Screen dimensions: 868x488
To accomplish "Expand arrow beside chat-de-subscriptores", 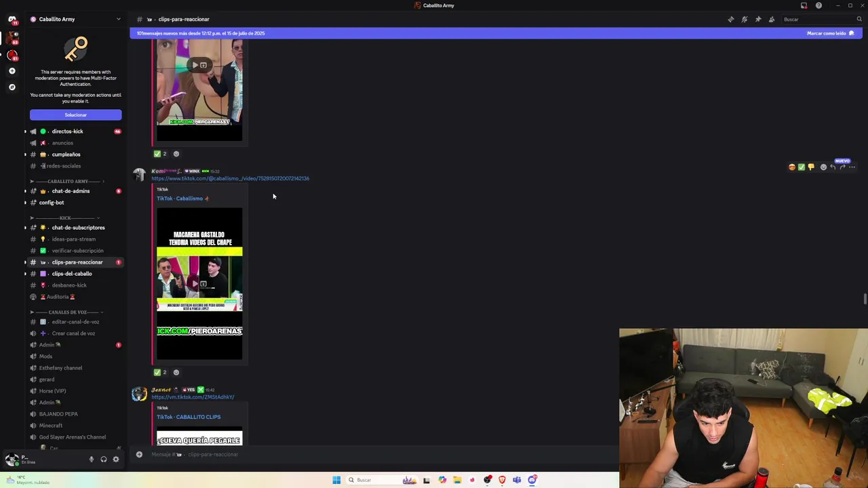I will [25, 228].
